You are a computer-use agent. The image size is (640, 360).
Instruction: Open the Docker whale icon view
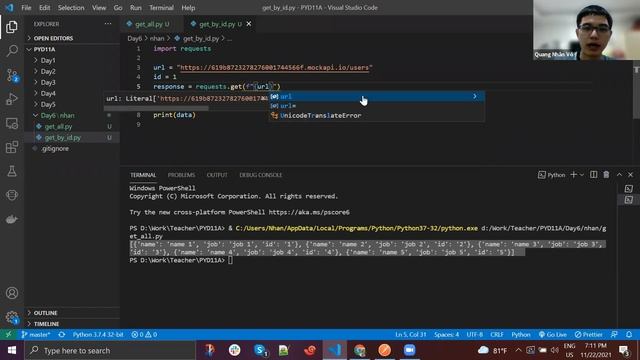pyautogui.click(x=12, y=219)
